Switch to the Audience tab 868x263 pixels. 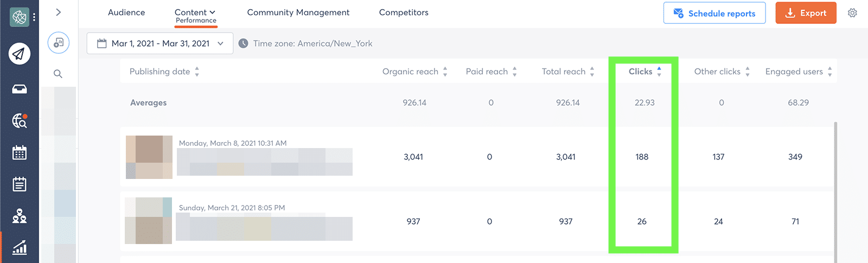click(x=126, y=12)
